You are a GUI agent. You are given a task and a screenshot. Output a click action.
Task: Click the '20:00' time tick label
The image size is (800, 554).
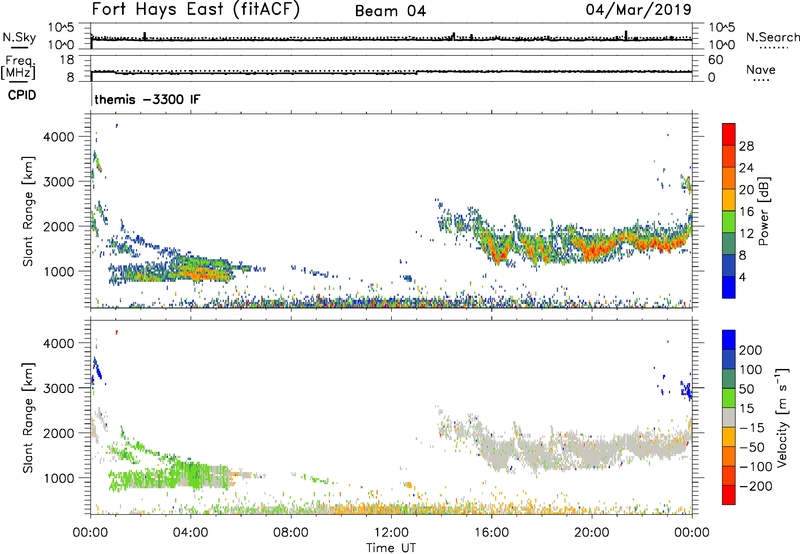(x=591, y=533)
